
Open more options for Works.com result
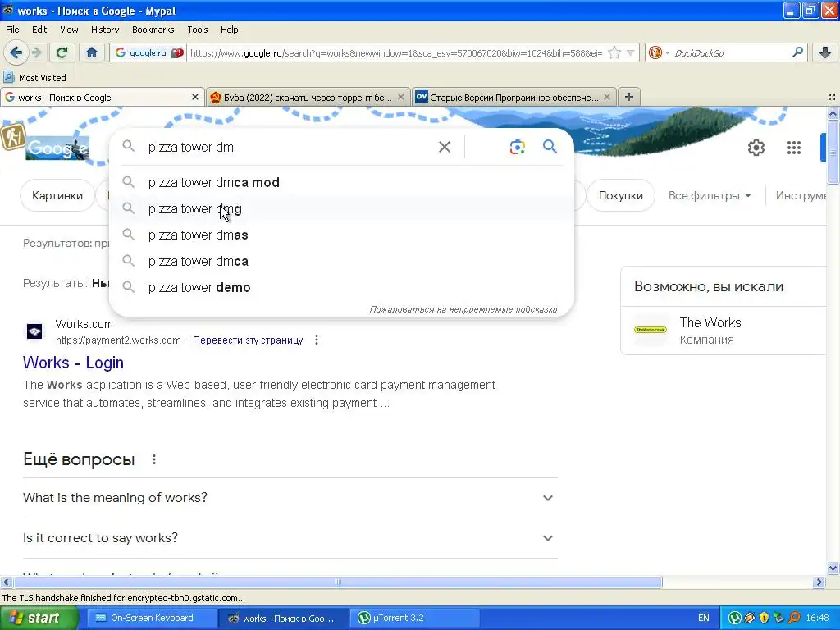pyautogui.click(x=317, y=340)
